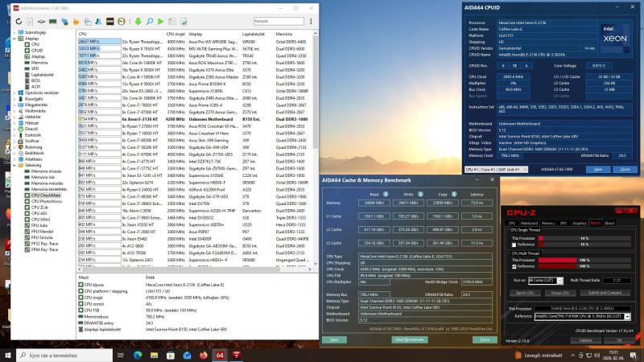
Task: Click Save button in AIDA64 CPUID window
Action: coord(598,169)
